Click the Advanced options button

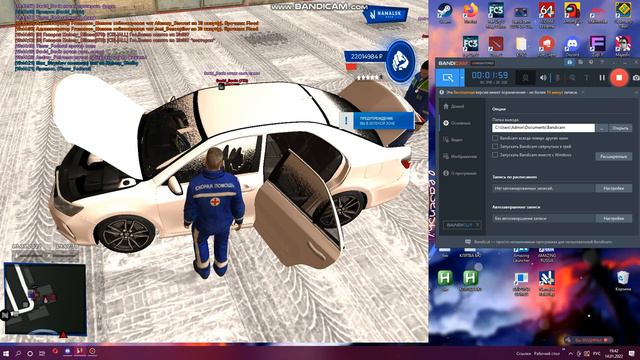pos(613,156)
